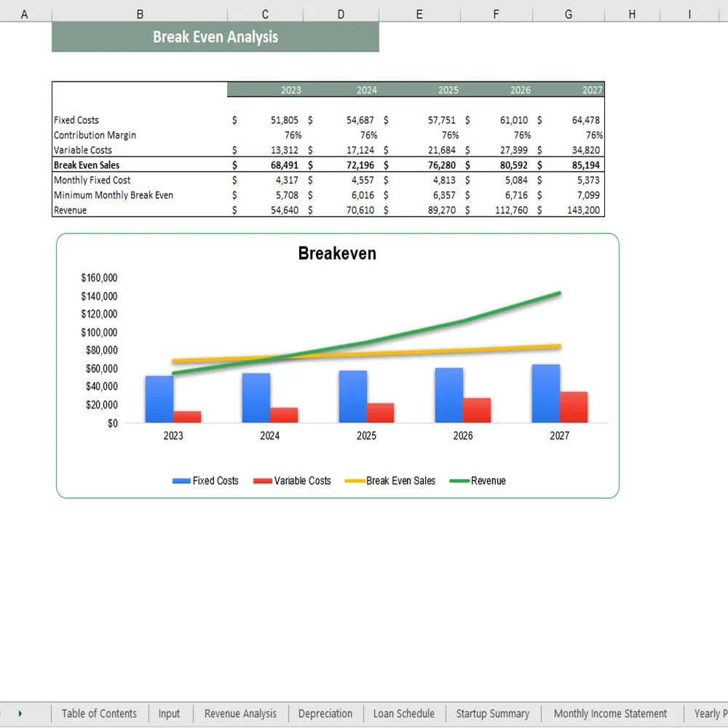Select the Contribution Margin row label cell

[95, 135]
